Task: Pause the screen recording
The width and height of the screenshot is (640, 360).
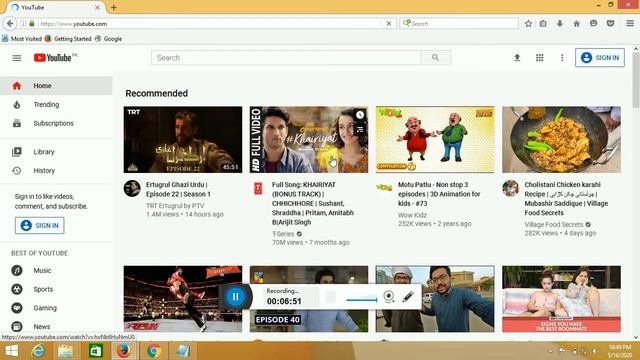Action: (236, 297)
